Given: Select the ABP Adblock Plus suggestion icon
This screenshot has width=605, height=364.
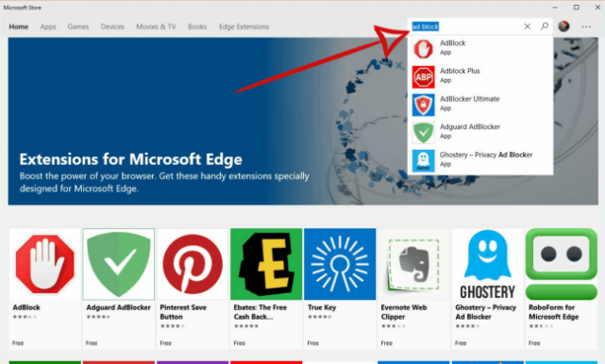Looking at the screenshot, I should coord(423,77).
